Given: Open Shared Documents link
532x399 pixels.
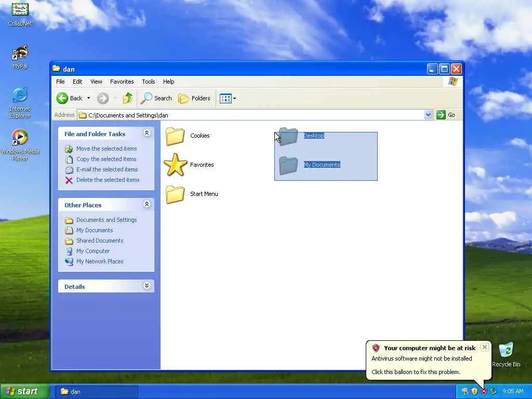Looking at the screenshot, I should [100, 241].
